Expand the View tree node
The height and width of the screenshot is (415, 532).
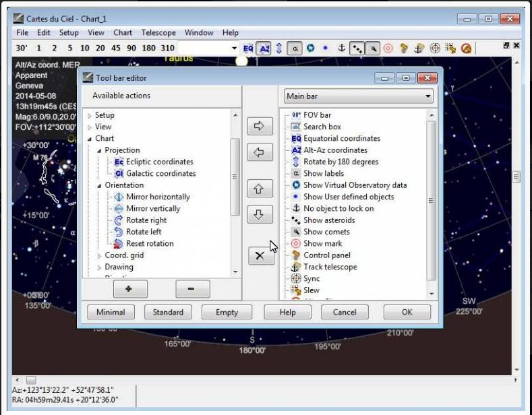90,127
